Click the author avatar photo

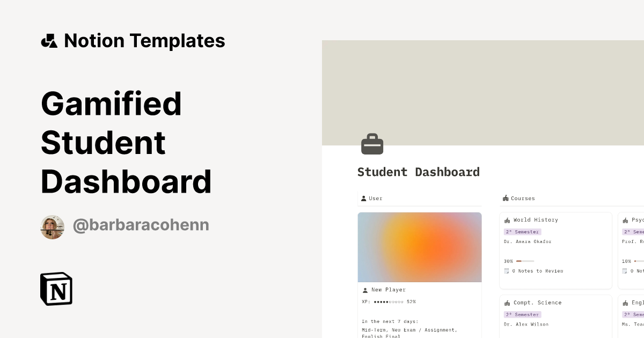click(52, 227)
